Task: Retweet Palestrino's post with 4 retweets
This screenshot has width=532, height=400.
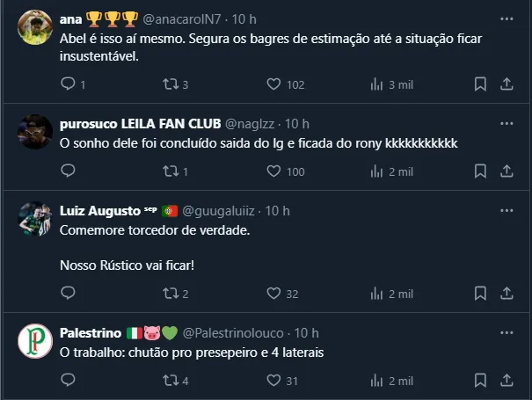Action: point(170,381)
